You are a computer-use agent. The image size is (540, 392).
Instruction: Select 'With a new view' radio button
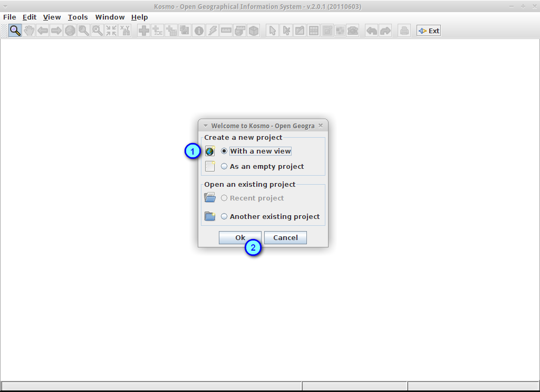point(224,151)
